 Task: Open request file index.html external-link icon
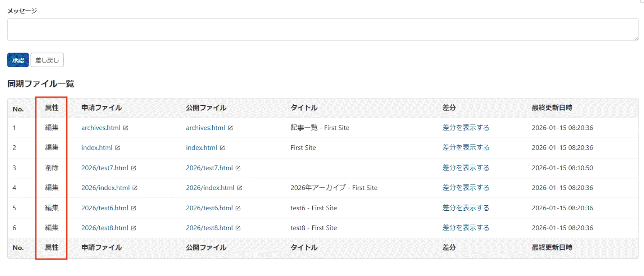[x=118, y=148]
